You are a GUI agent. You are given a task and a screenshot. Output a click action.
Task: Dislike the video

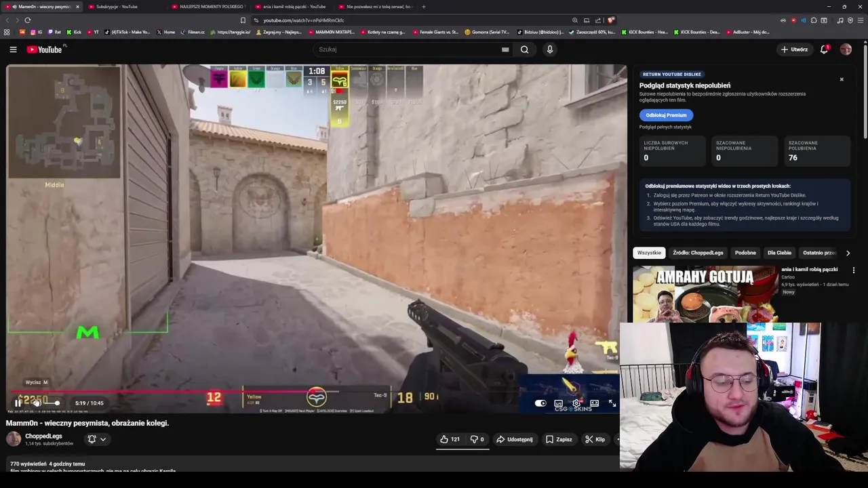click(x=477, y=439)
